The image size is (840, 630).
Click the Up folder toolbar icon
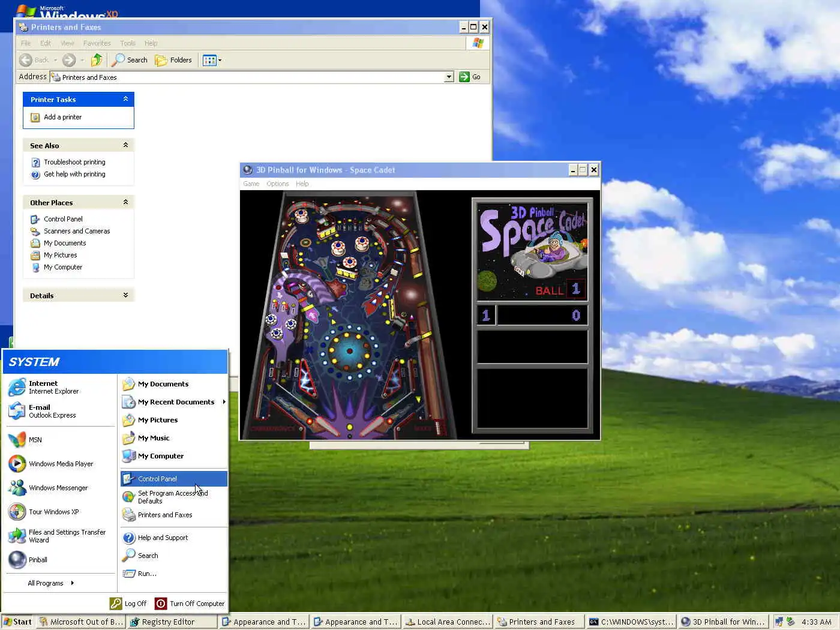(x=97, y=60)
